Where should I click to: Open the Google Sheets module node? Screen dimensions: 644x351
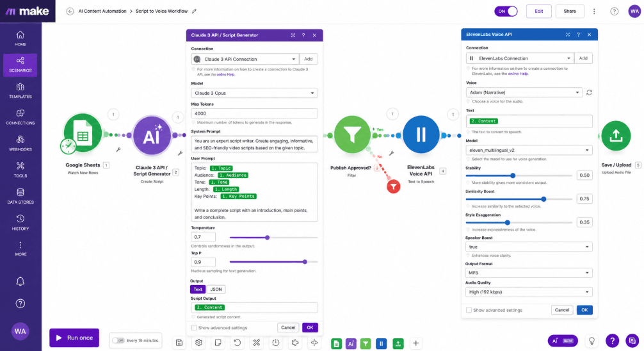pos(83,133)
